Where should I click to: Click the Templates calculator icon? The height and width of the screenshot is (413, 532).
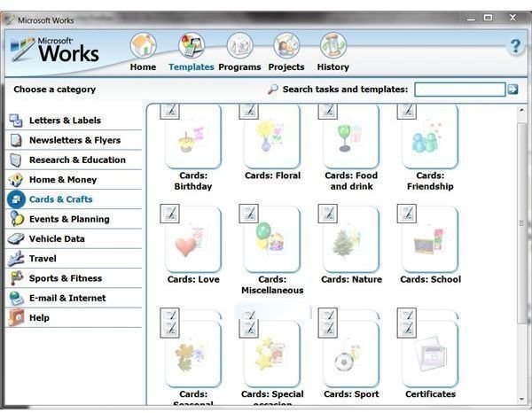(x=192, y=46)
